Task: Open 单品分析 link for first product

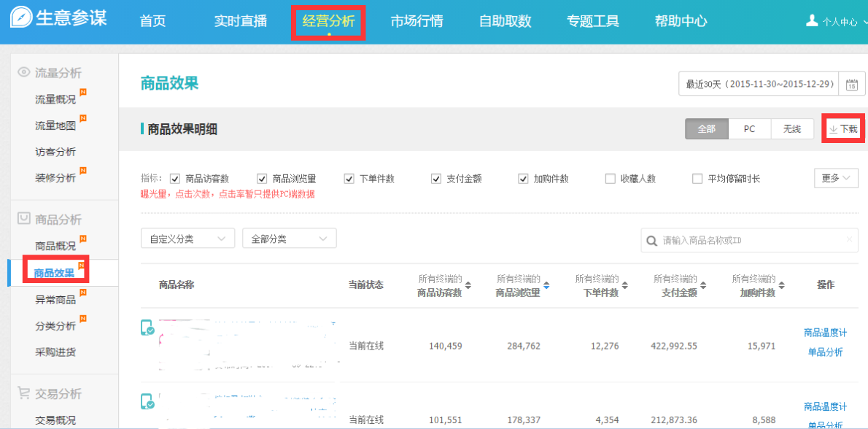Action: click(x=825, y=352)
